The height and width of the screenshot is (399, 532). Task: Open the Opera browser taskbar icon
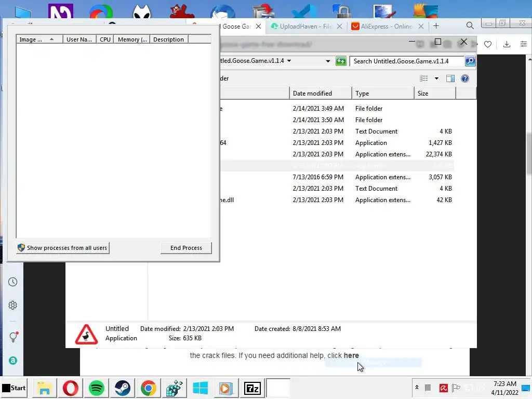pos(71,388)
